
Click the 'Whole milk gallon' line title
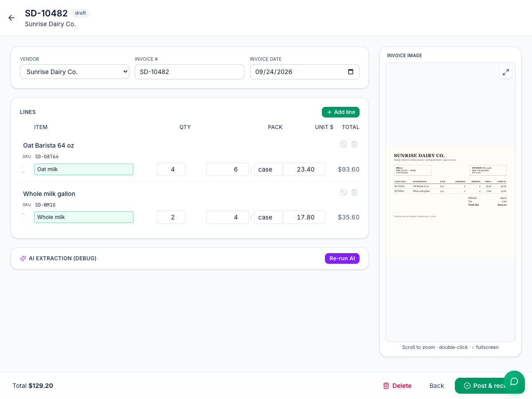49,194
